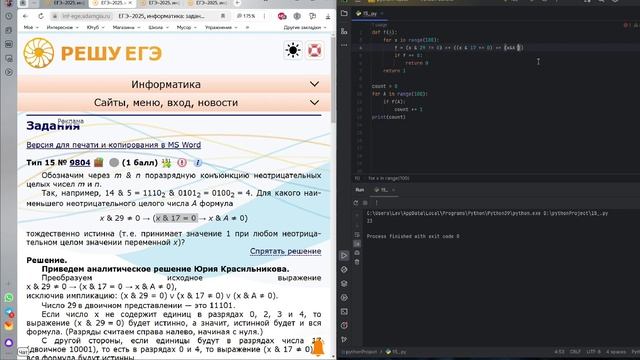Open the Мусор bookmarks folder
The height and width of the screenshot is (360, 640).
(187, 27)
